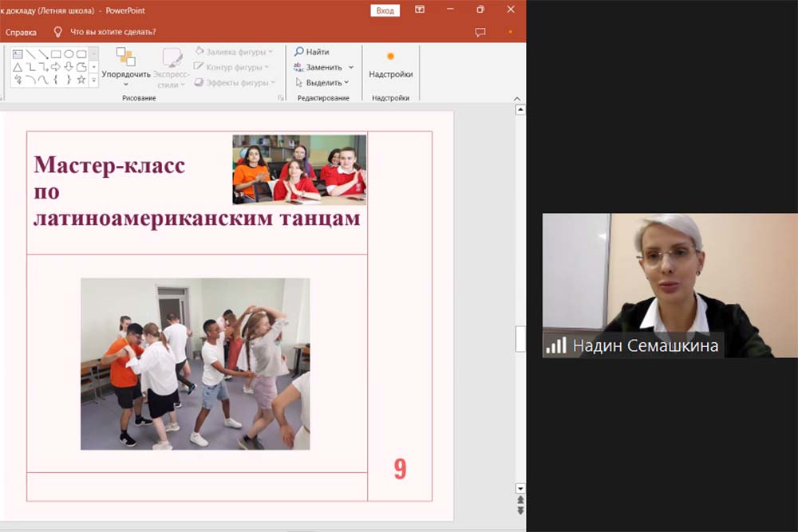The width and height of the screenshot is (798, 532).
Task: Open the Выделить dropdown menu
Action: point(323,83)
